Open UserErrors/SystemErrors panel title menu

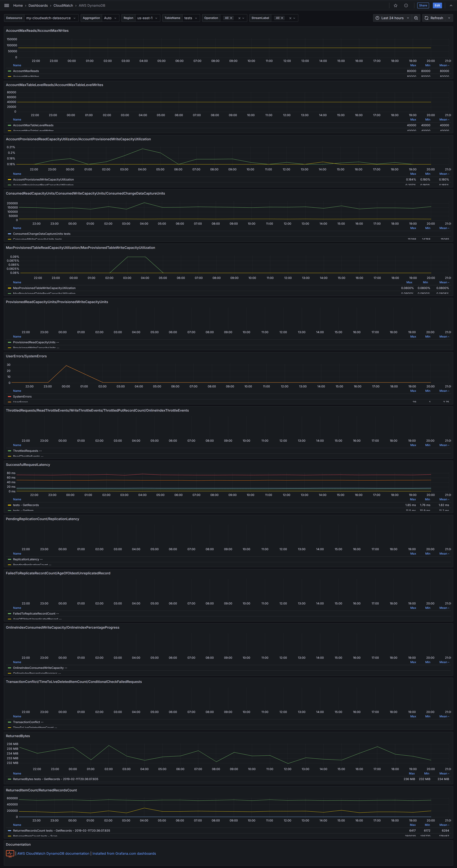(x=26, y=356)
